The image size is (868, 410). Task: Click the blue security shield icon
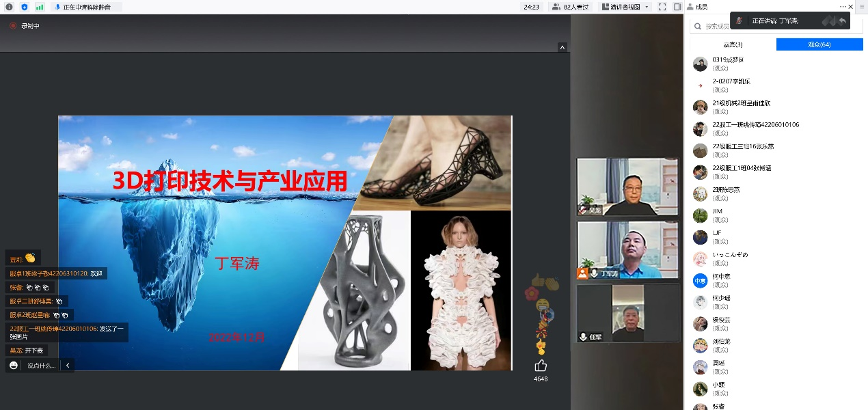pos(25,7)
